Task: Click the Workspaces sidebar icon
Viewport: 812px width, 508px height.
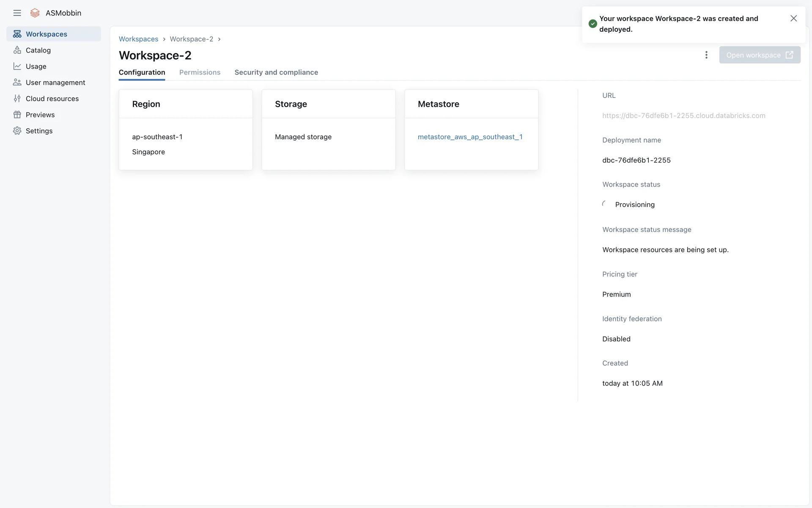Action: click(17, 34)
